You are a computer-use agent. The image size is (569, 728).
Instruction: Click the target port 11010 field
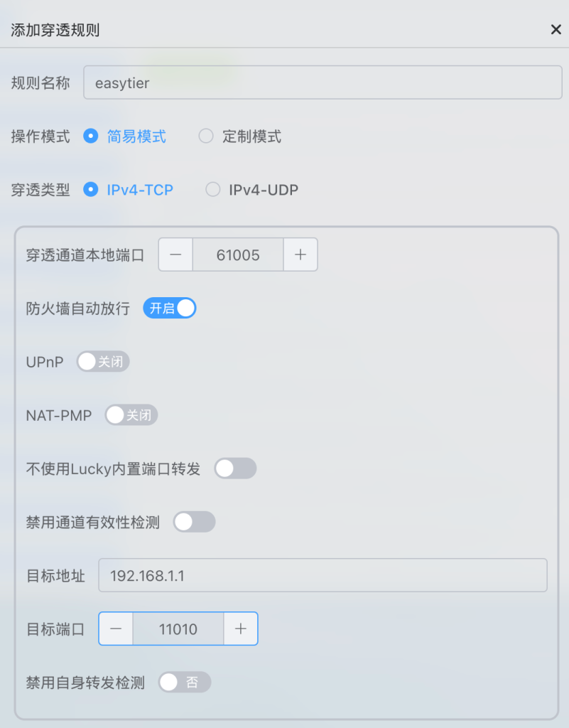[178, 629]
